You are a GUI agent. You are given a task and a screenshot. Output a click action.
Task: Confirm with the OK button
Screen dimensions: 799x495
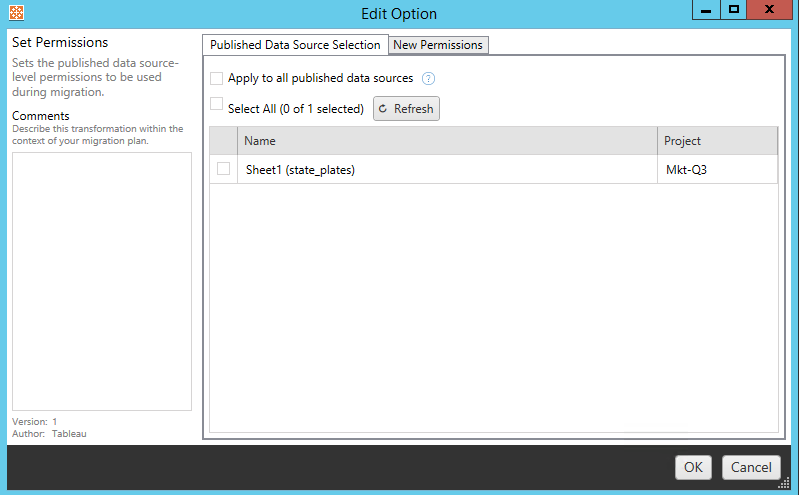click(693, 467)
